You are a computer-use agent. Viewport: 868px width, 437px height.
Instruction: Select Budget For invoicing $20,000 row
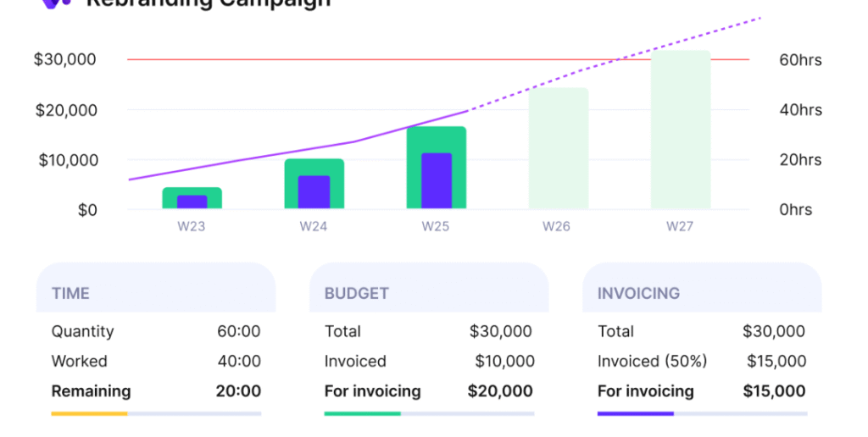point(429,391)
